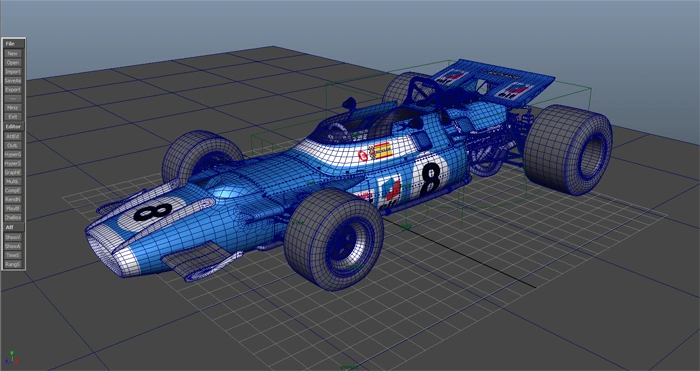Image resolution: width=700 pixels, height=371 pixels.
Task: Click the XYZ axis indicator in viewport corner
Action: tap(12, 357)
